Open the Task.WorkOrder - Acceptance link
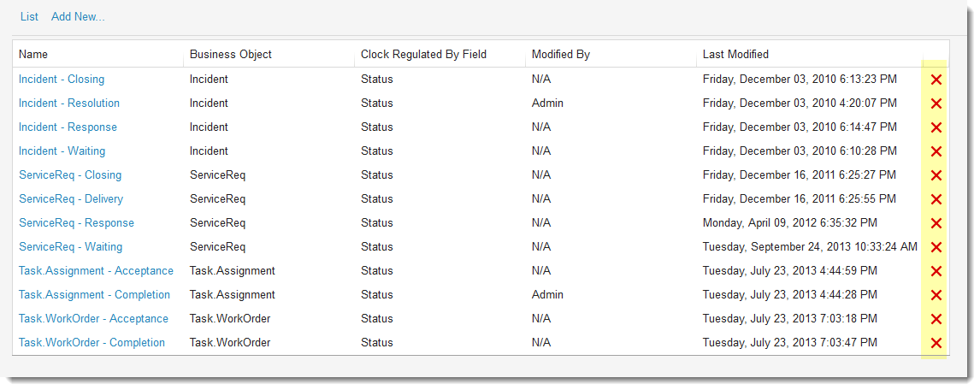Screen dimensions: 980x390 point(93,319)
